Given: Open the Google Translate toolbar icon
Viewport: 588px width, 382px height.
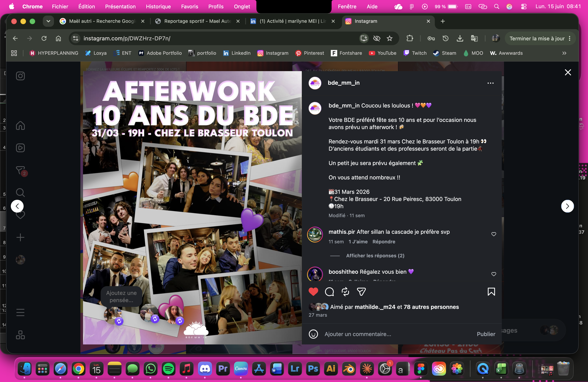Looking at the screenshot, I should [474, 38].
